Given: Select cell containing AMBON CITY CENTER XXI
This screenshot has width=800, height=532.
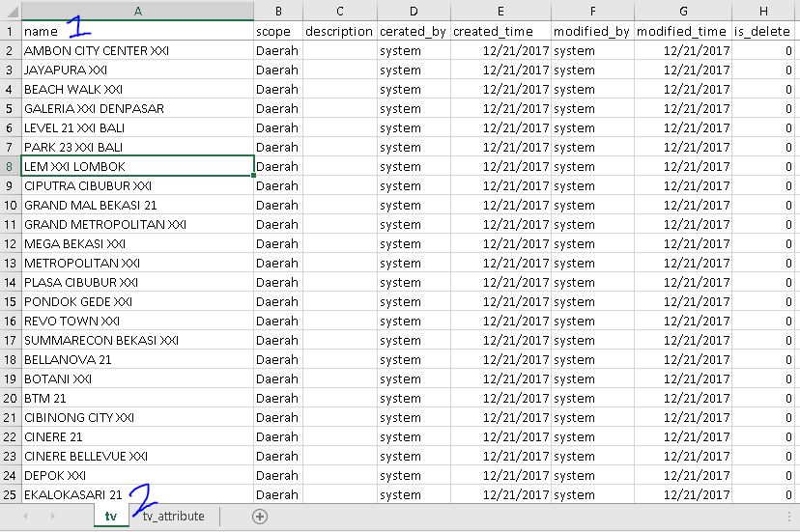Looking at the screenshot, I should (x=137, y=50).
